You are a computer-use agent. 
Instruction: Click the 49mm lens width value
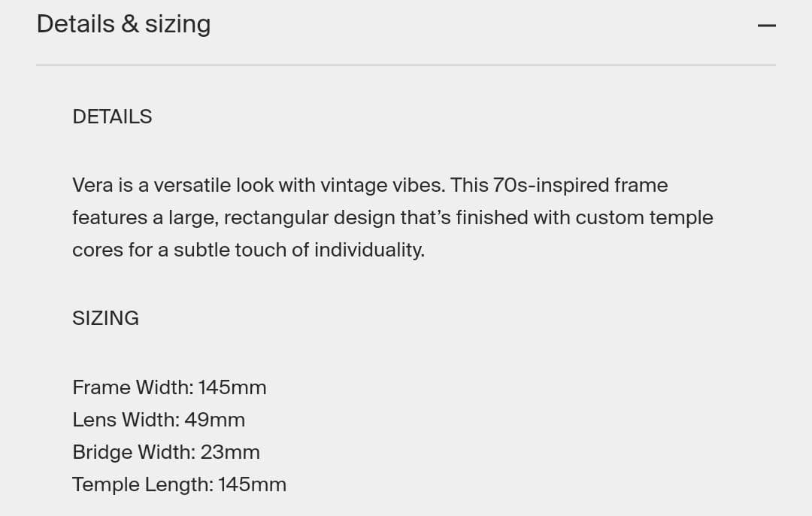tap(215, 420)
